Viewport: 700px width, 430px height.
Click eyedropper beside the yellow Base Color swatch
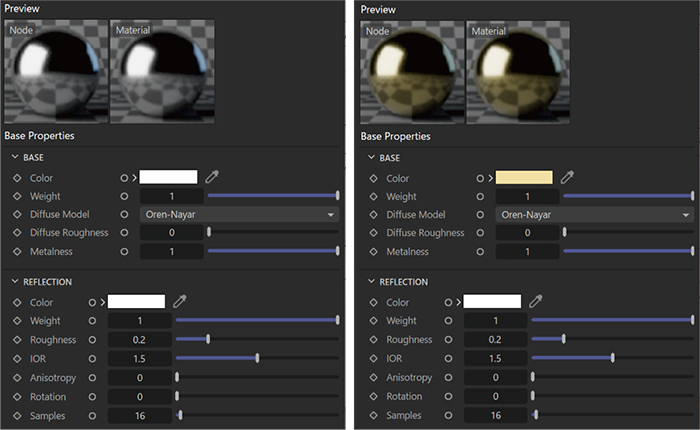click(x=567, y=177)
